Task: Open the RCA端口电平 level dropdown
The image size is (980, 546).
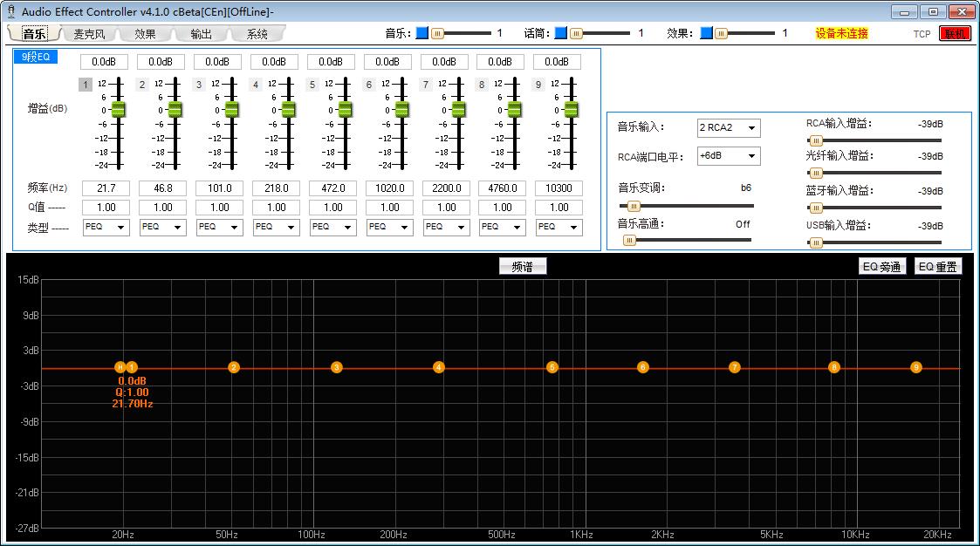Action: (x=728, y=156)
